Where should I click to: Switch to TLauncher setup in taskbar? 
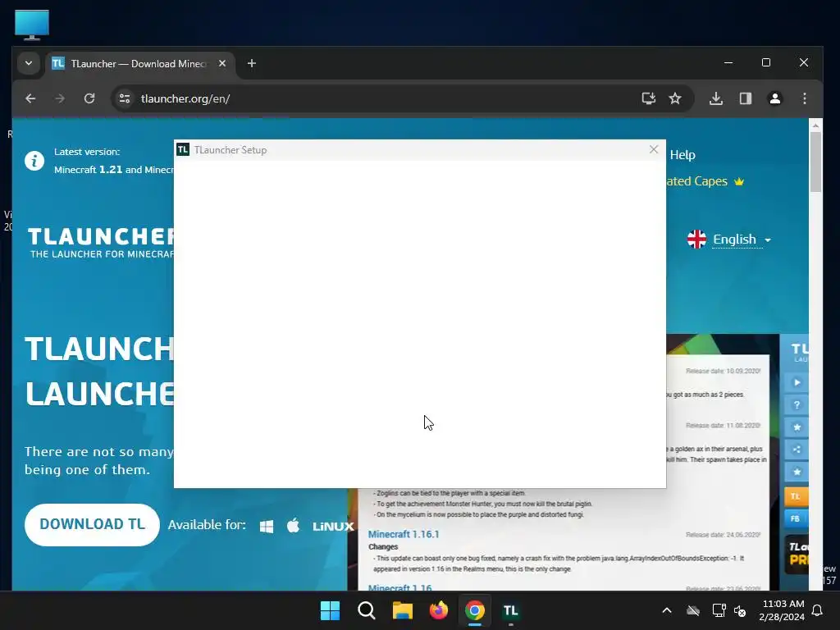click(x=510, y=610)
